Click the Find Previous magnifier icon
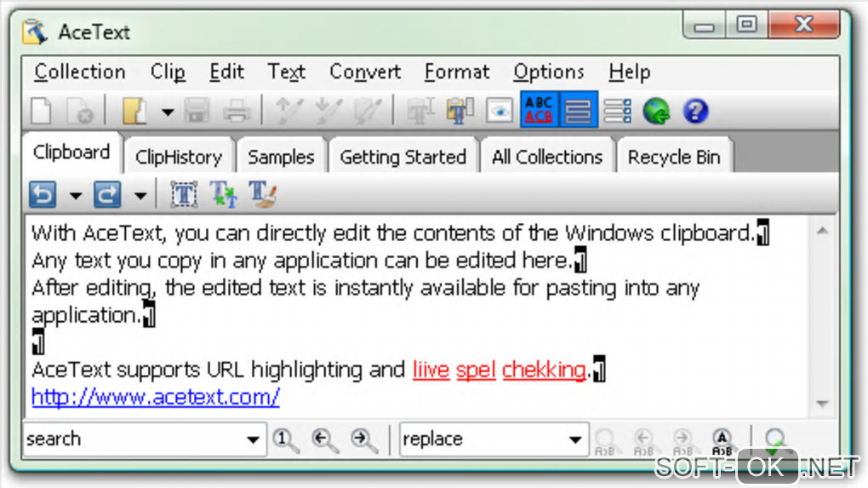868x488 pixels. [x=325, y=440]
